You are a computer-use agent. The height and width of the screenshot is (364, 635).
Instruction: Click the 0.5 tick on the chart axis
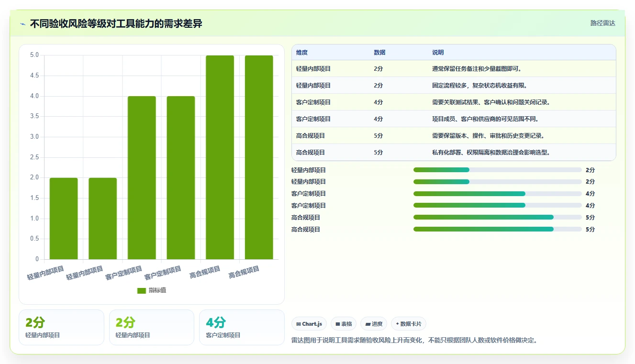pyautogui.click(x=34, y=239)
